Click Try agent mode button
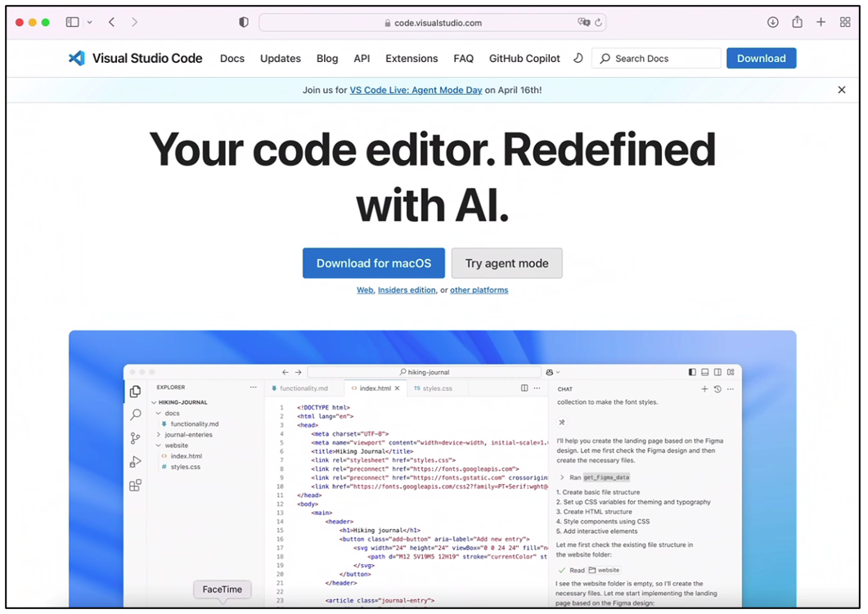This screenshot has height=614, width=868. click(x=506, y=263)
